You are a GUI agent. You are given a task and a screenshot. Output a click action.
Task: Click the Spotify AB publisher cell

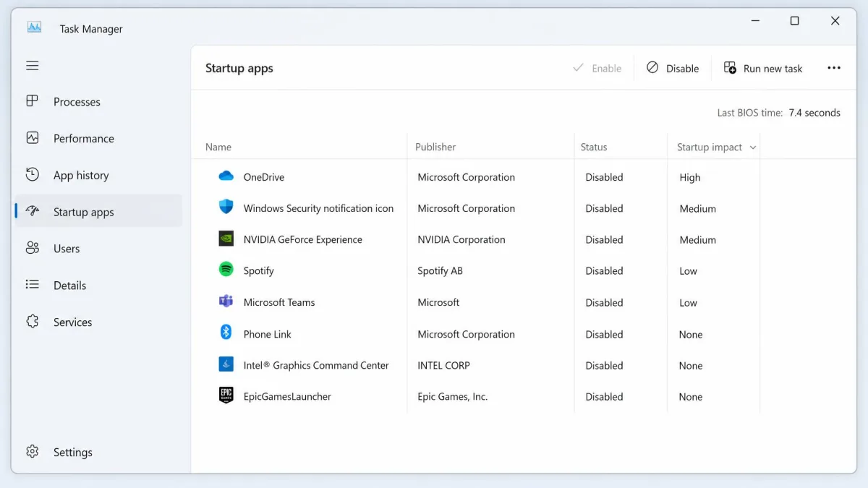click(x=440, y=270)
